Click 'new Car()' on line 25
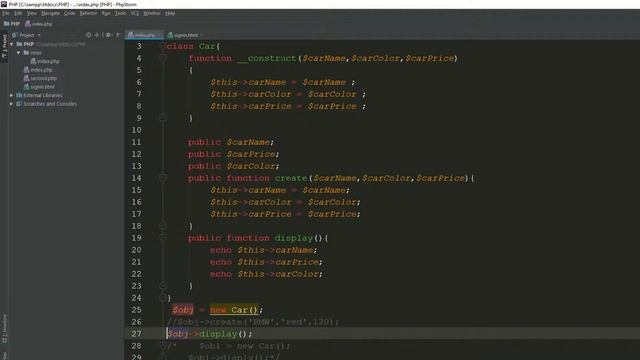This screenshot has height=360, width=640. (234, 310)
